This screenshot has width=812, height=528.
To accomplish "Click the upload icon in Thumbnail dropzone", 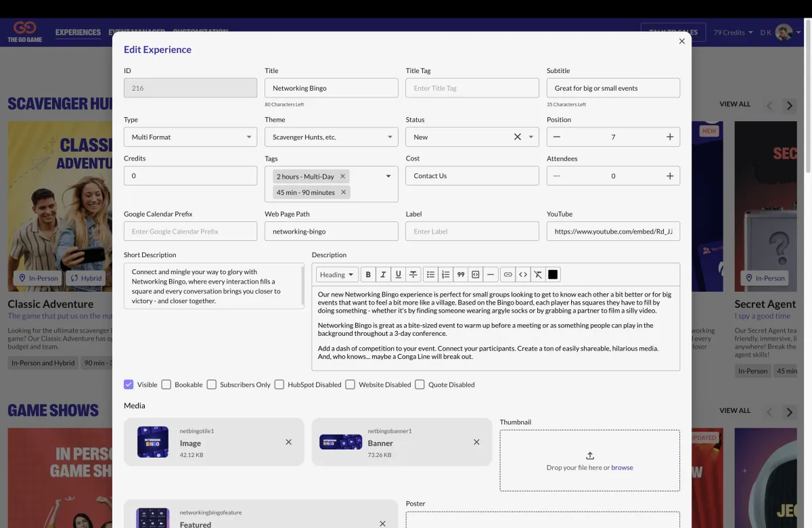I will coord(590,456).
